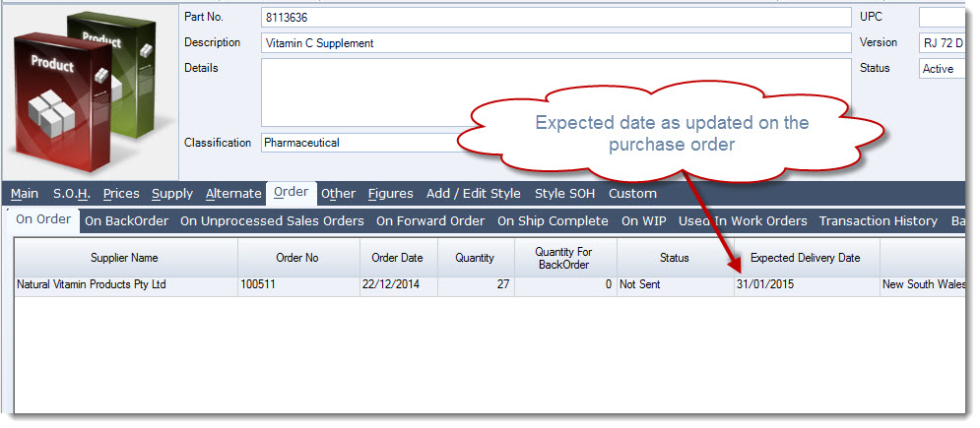Image resolution: width=980 pixels, height=428 pixels.
Task: Switch to the Other tab
Action: coord(338,194)
